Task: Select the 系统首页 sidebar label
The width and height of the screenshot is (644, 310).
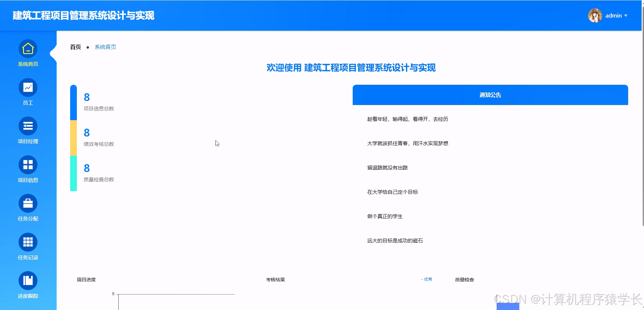Action: tap(28, 64)
